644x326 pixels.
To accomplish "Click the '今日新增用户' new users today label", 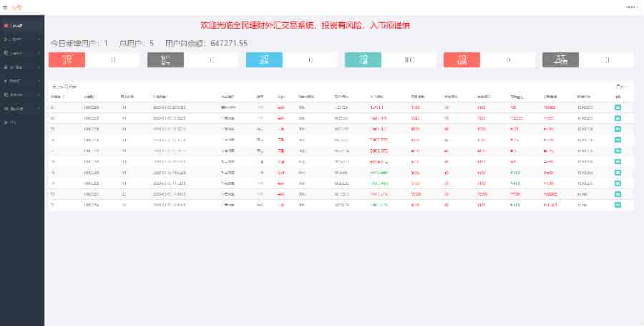I will 74,43.
